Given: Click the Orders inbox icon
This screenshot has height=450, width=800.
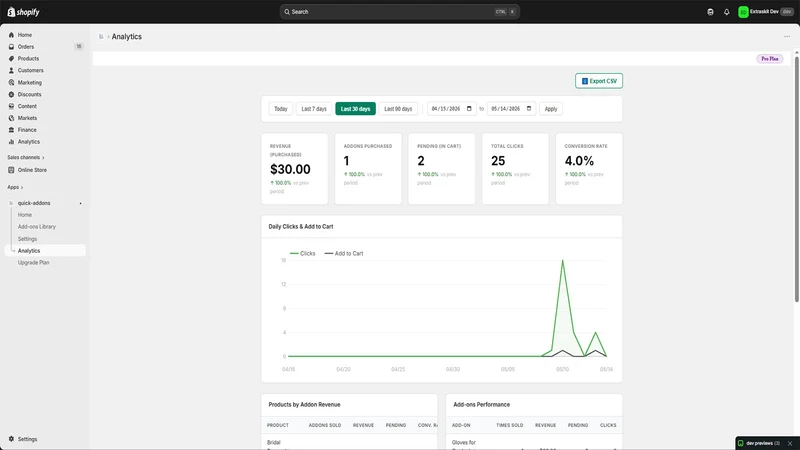Looking at the screenshot, I should tap(11, 46).
